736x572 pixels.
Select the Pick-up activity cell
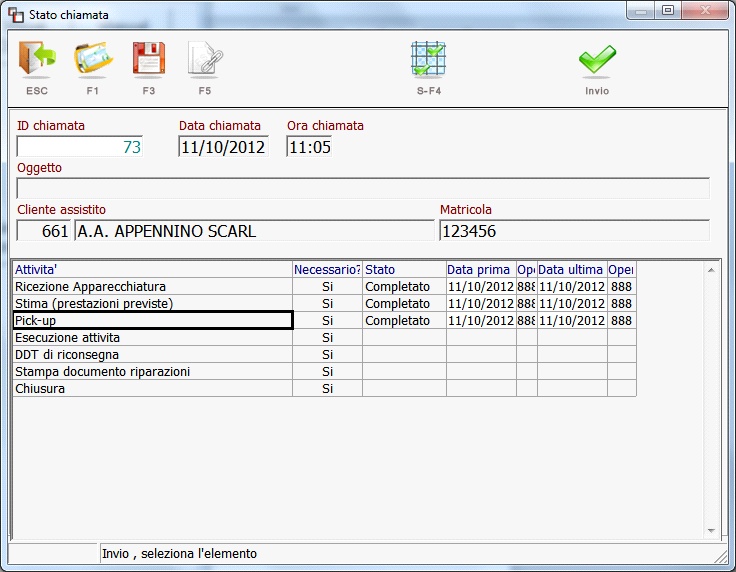coord(153,320)
